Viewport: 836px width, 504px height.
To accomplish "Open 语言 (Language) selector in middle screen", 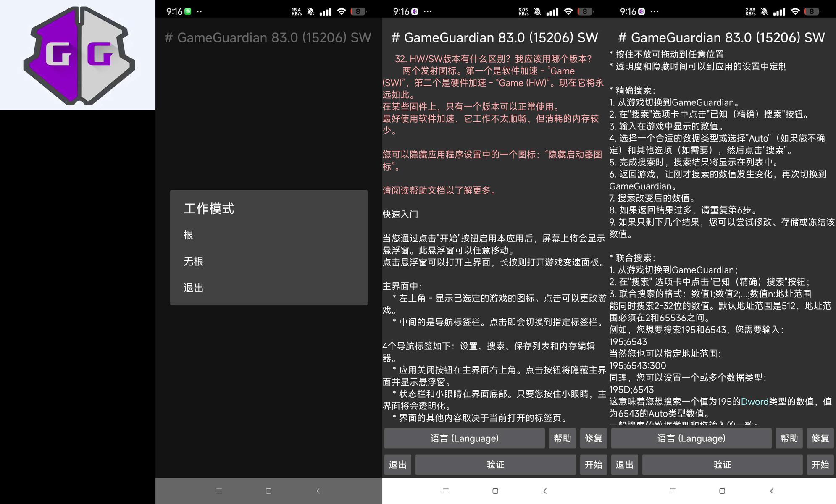I will pos(464,438).
